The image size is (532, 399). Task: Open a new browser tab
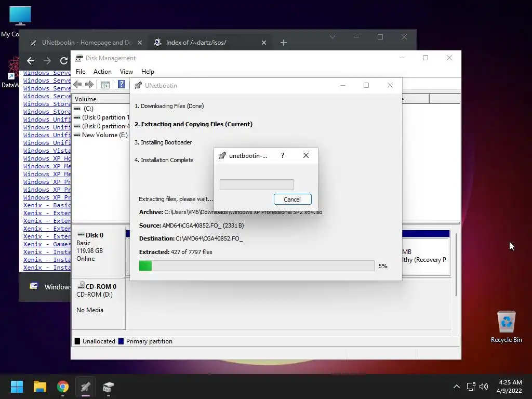tap(284, 43)
